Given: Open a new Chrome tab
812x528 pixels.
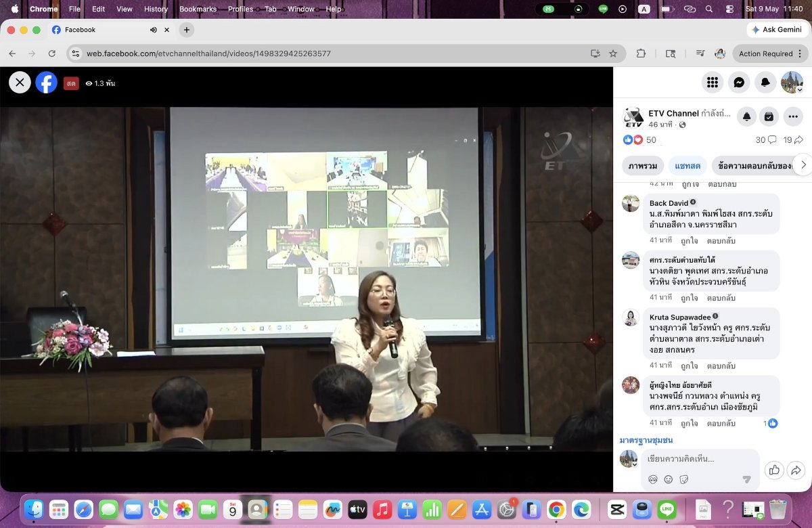Looking at the screenshot, I should (187, 30).
